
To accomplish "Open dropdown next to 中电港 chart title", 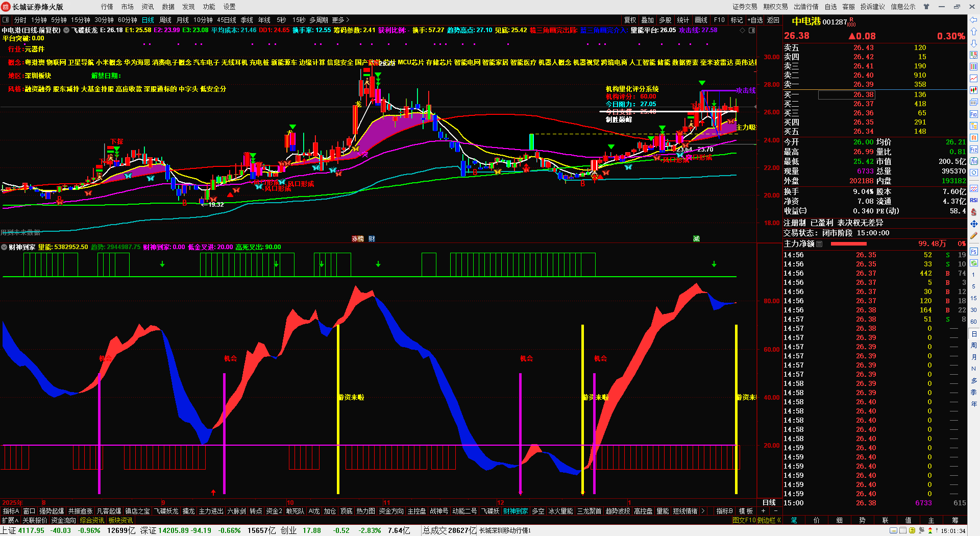I will (66, 31).
